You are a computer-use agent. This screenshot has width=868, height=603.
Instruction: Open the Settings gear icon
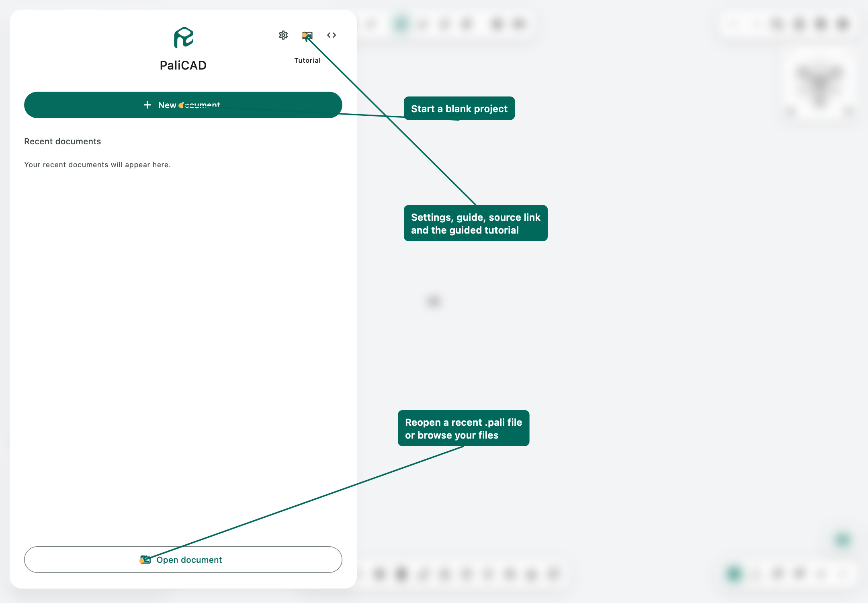click(283, 35)
